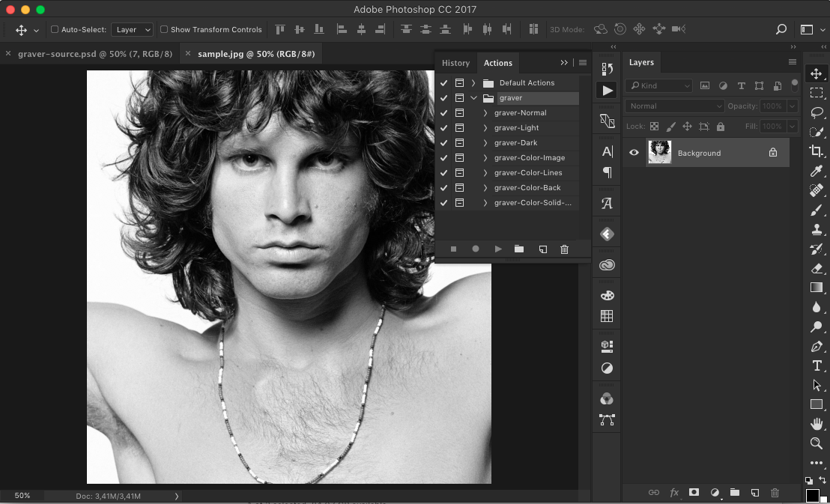Click the foreground color swatch
The width and height of the screenshot is (830, 504).
click(x=812, y=495)
